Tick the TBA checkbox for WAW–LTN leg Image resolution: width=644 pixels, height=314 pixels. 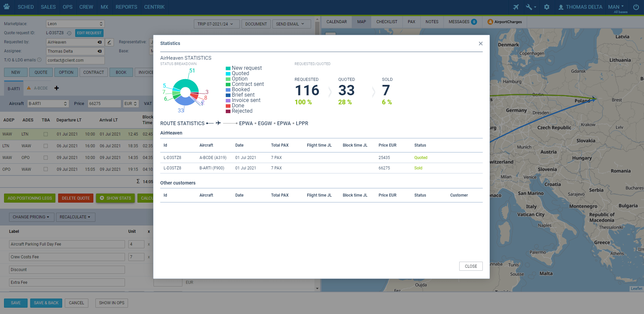point(46,134)
